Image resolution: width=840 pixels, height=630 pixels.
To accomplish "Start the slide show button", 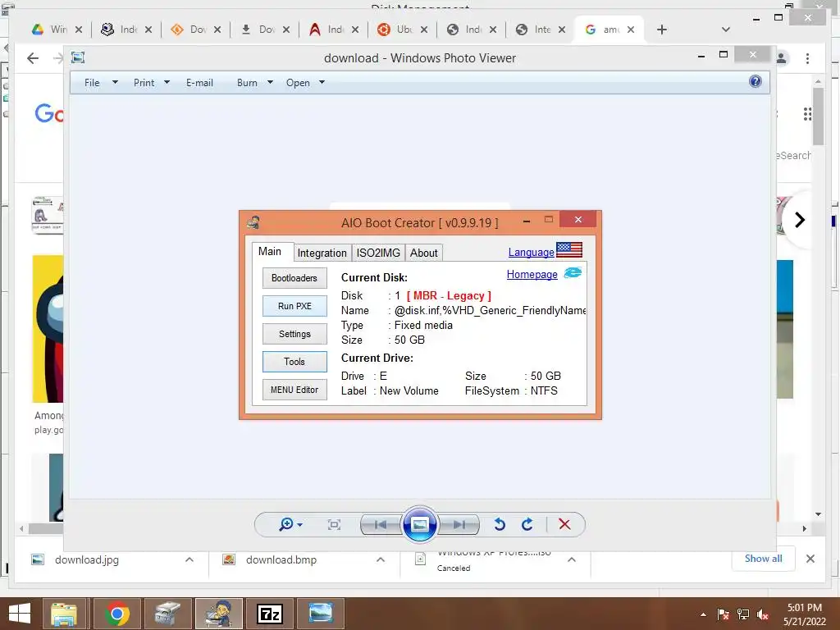I will [x=419, y=524].
